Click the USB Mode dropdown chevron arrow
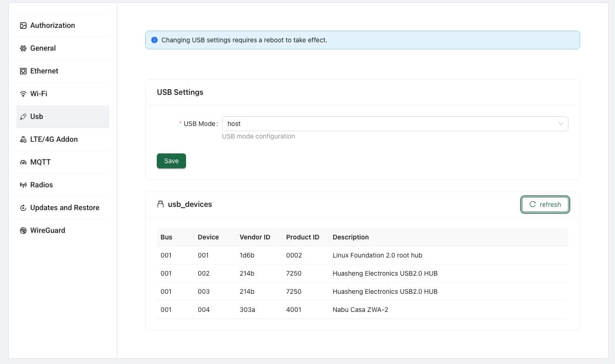Screen dimensions: 615x364 coord(560,124)
